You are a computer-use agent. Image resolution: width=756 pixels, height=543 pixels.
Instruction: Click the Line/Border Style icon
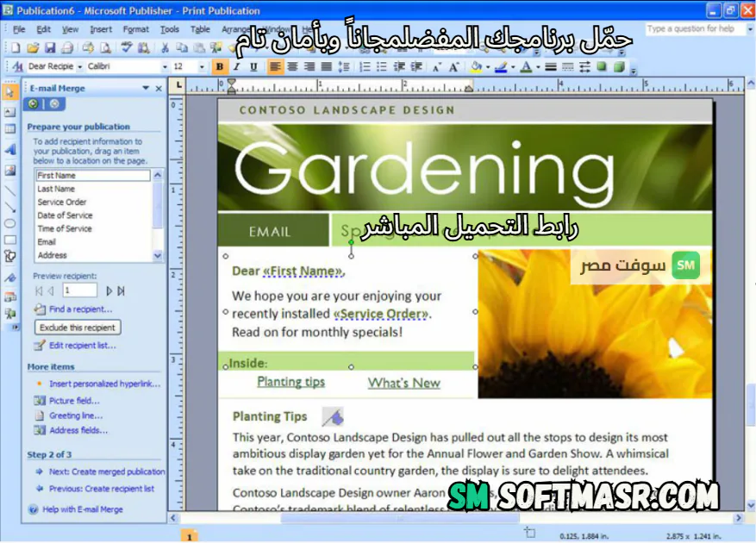click(550, 66)
